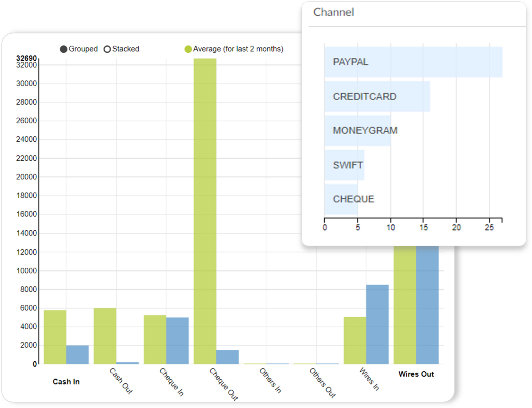
Task: Click the filled Grouped selection circle
Action: [64, 49]
